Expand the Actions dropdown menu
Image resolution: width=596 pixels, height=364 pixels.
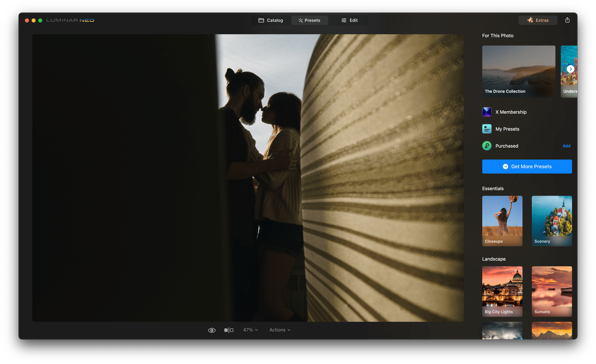tap(280, 330)
